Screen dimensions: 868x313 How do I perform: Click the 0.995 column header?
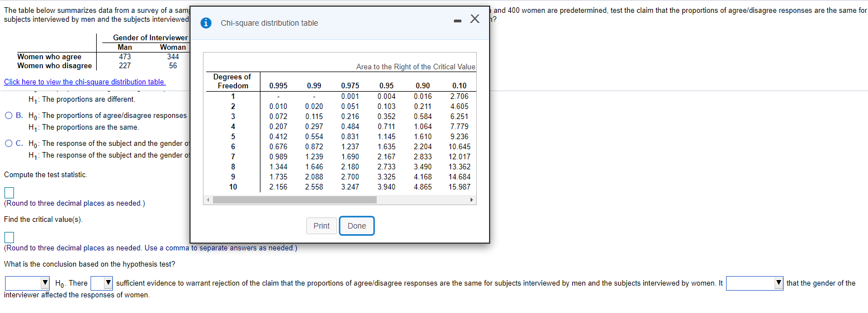pos(278,86)
